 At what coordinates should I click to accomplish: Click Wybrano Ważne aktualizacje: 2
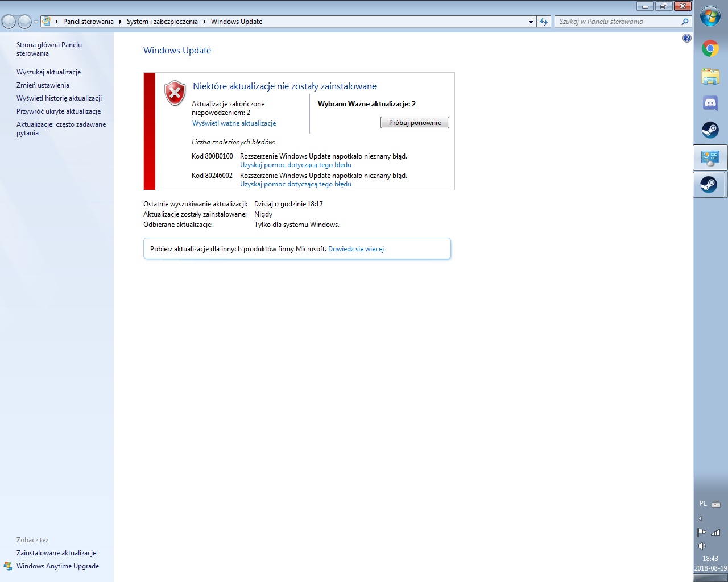367,104
